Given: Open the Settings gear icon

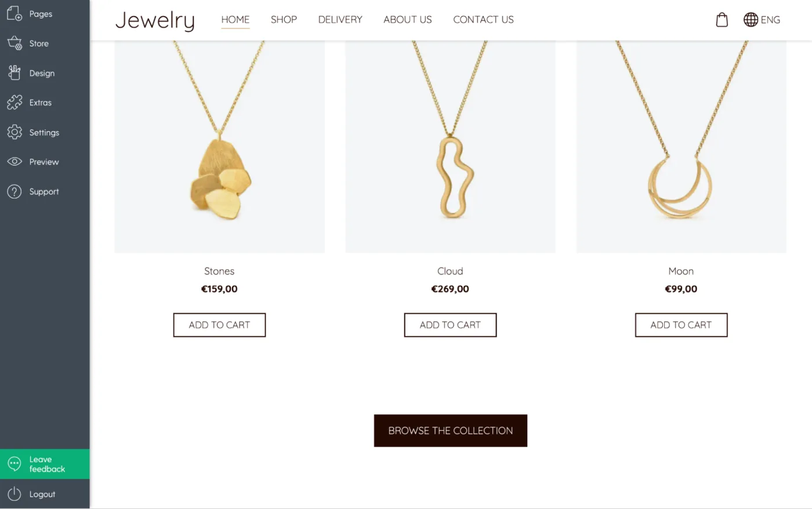Looking at the screenshot, I should [x=14, y=132].
